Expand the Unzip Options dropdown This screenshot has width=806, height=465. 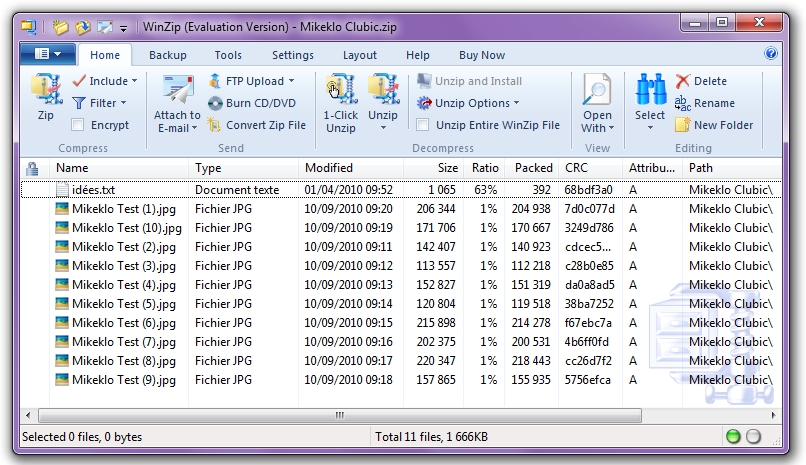tap(516, 103)
